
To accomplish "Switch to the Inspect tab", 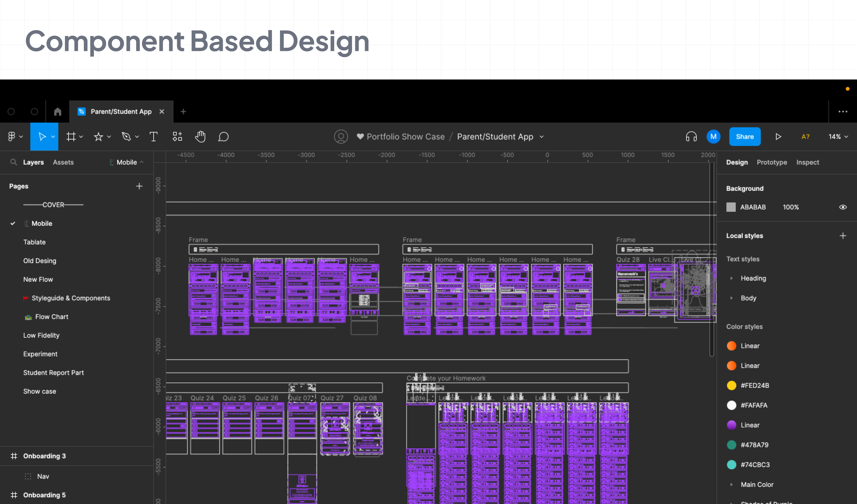I will pos(808,162).
